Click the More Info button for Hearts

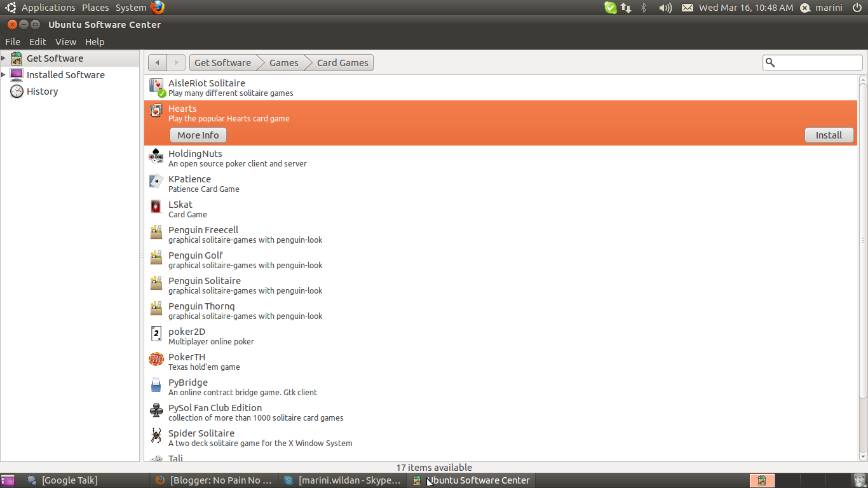tap(198, 135)
